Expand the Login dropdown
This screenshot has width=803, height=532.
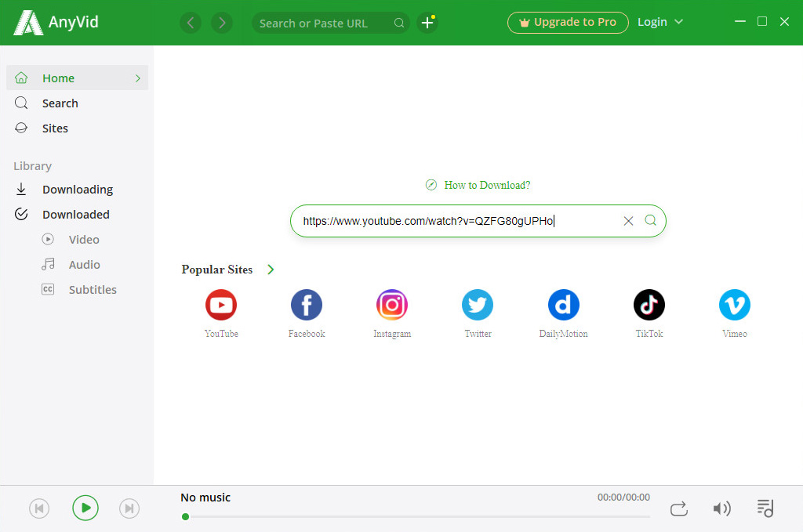coord(660,22)
